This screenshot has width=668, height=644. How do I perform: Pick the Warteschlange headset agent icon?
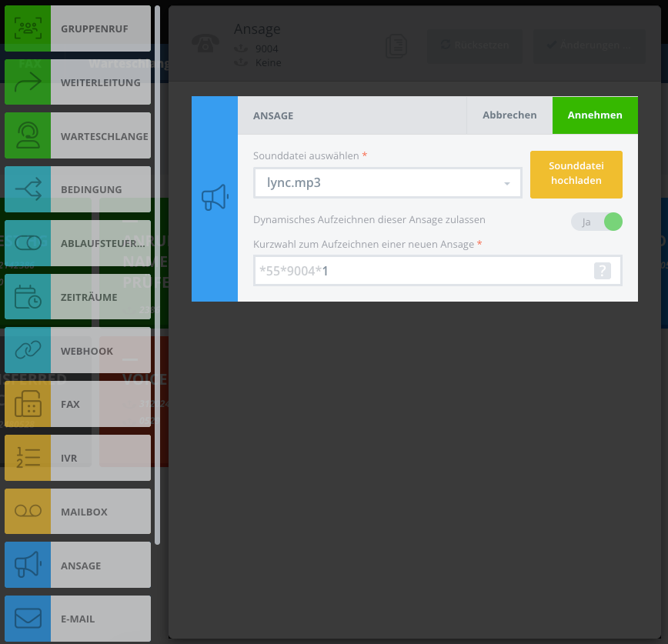28,135
